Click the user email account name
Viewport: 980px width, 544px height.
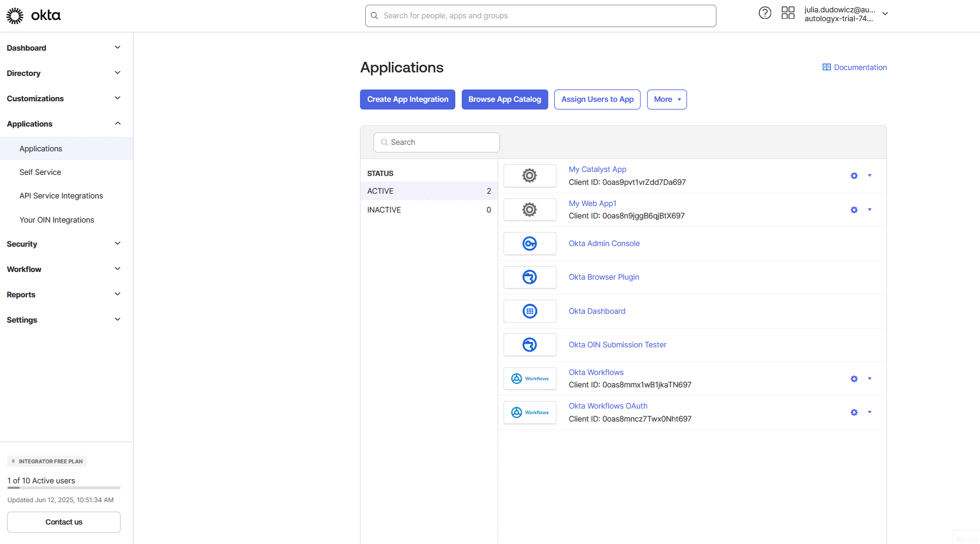(x=840, y=9)
